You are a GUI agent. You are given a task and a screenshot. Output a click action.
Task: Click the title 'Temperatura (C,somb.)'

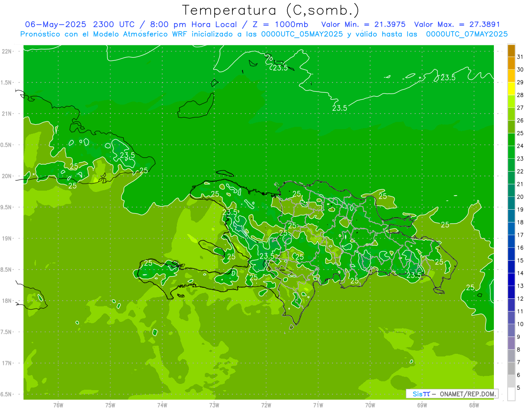270,10
